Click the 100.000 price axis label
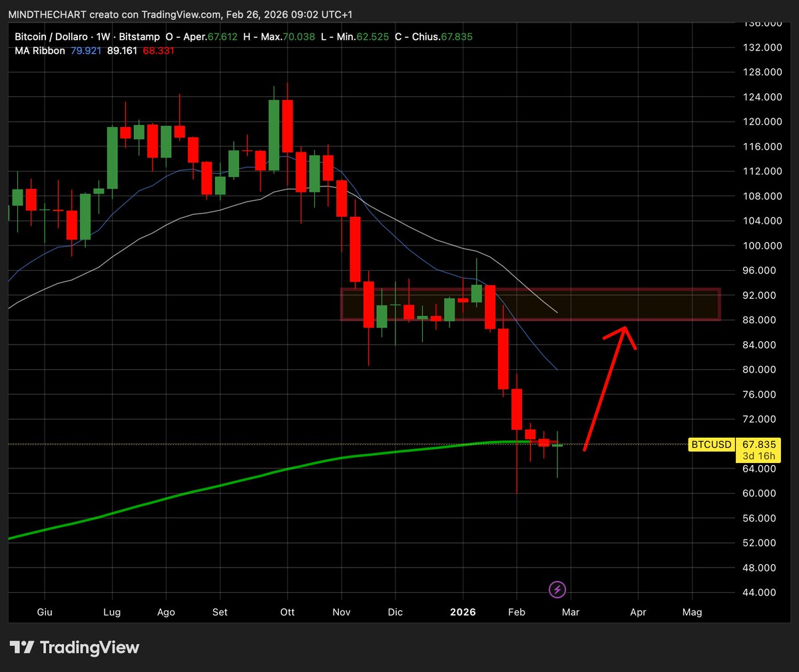The height and width of the screenshot is (672, 799). click(763, 246)
